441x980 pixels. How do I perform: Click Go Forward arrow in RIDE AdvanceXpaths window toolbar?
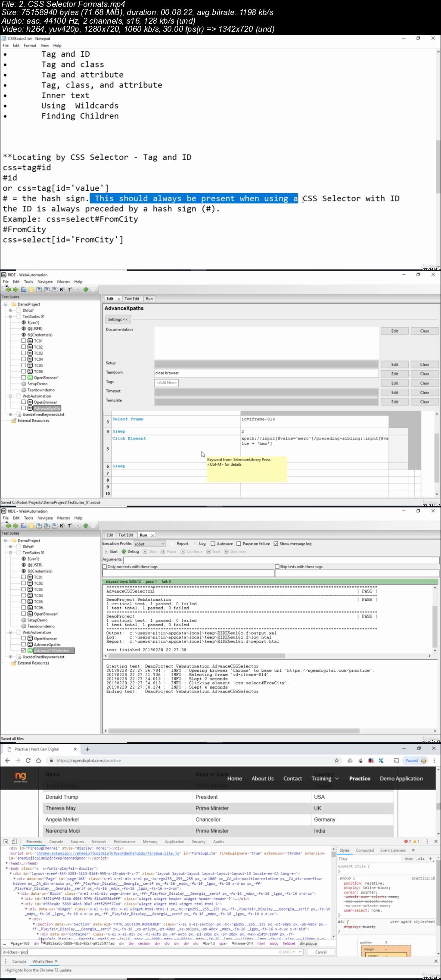coord(16,290)
